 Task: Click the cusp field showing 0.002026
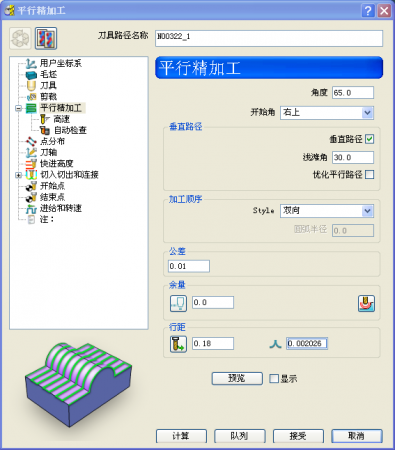[x=307, y=343]
